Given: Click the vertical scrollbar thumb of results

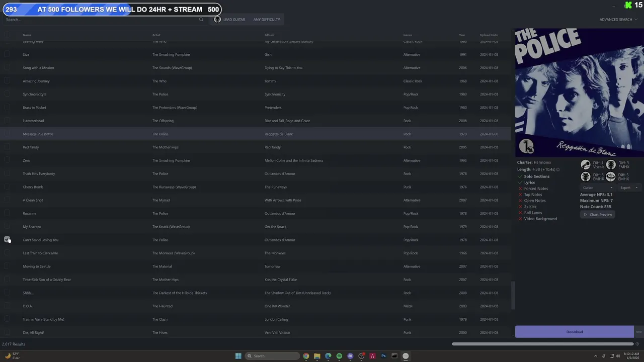Looking at the screenshot, I should [x=513, y=296].
